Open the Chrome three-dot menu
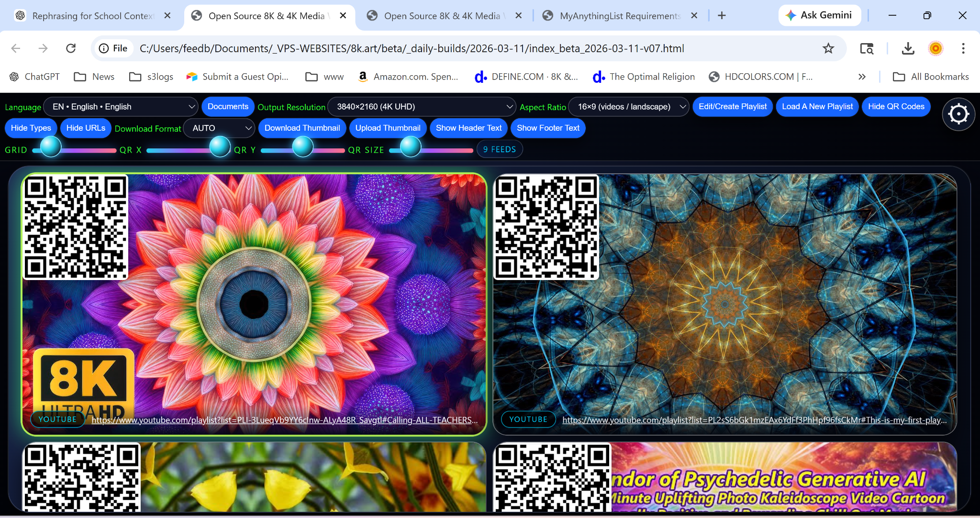This screenshot has width=980, height=518. tap(963, 48)
